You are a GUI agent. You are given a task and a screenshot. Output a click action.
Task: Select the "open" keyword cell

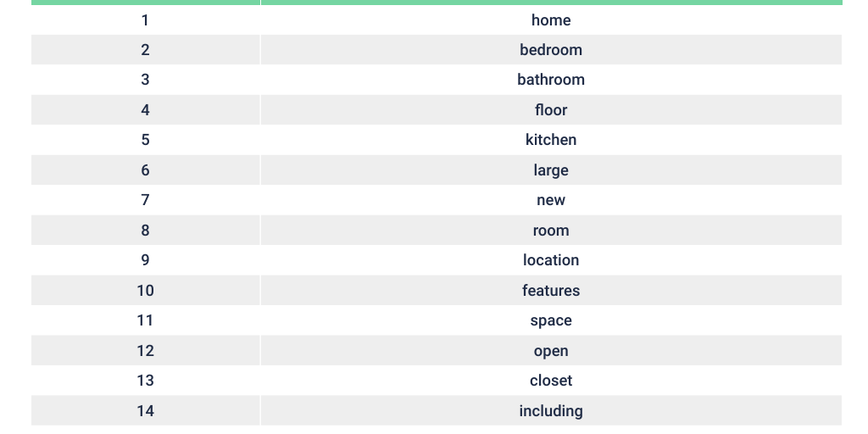[551, 351]
